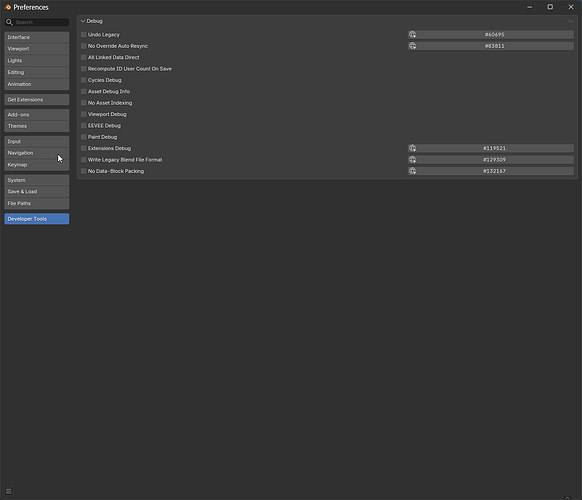Focus the preferences Search field
Viewport: 582px width, 500px height.
(37, 22)
